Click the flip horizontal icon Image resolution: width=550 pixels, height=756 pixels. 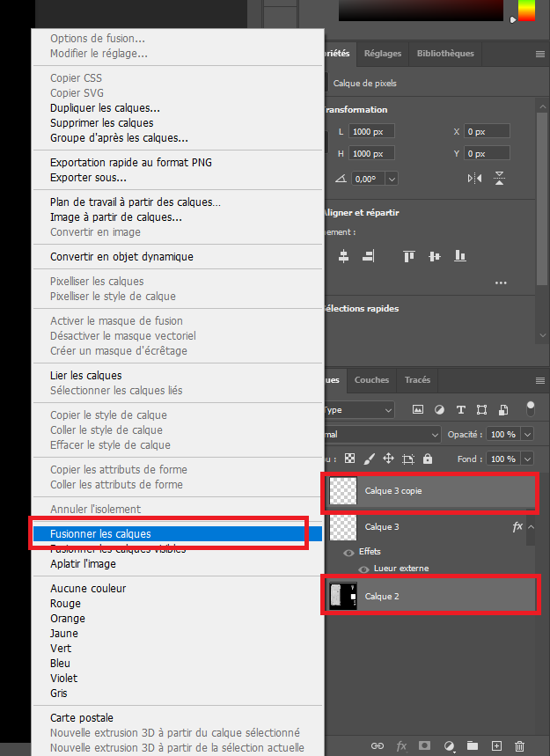(474, 179)
